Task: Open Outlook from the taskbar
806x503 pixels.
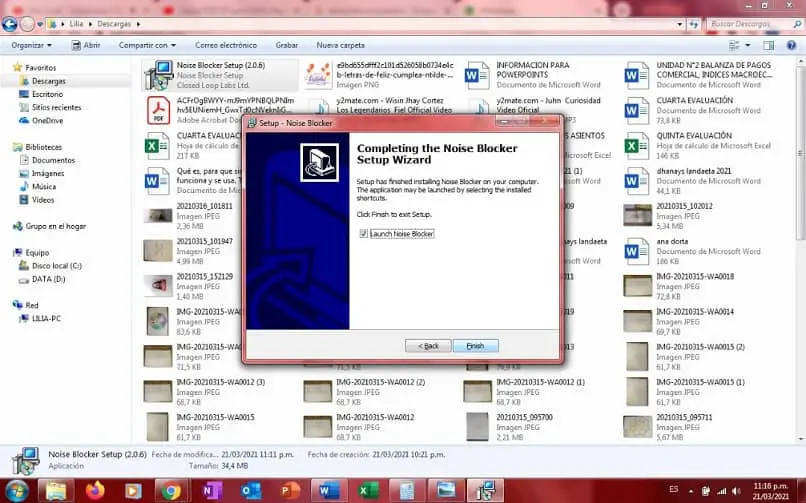Action: click(251, 491)
